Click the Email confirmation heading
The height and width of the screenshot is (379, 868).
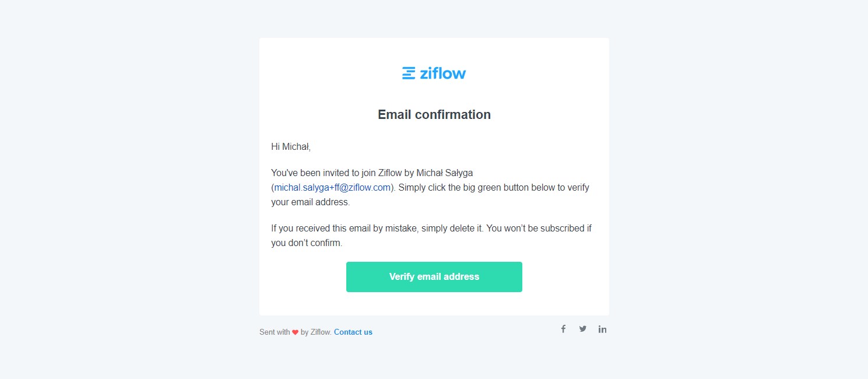434,115
